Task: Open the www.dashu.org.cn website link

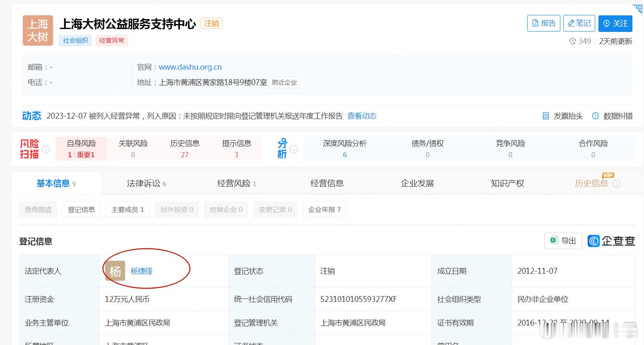Action: click(x=190, y=67)
